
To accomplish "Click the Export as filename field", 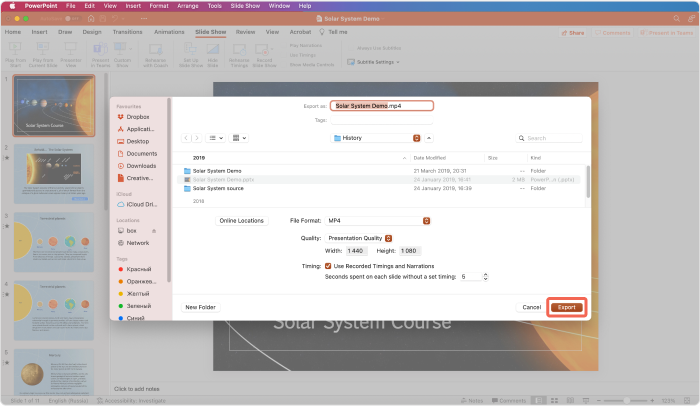I will [382, 105].
